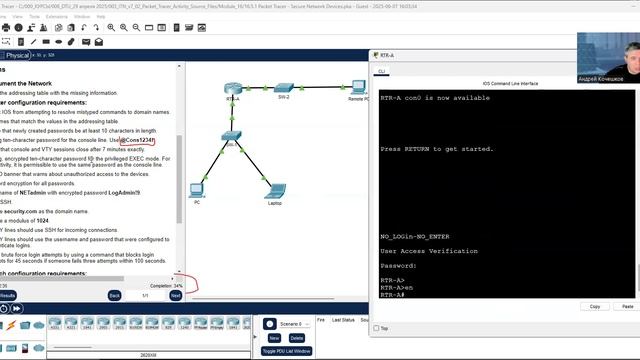Click the scenario info circle icon

269,324
